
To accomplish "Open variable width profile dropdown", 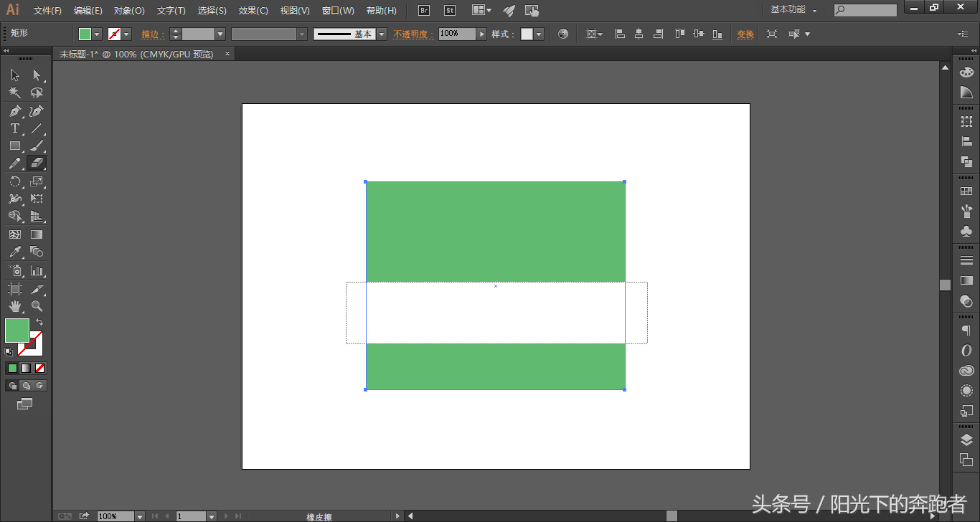I will (x=302, y=34).
